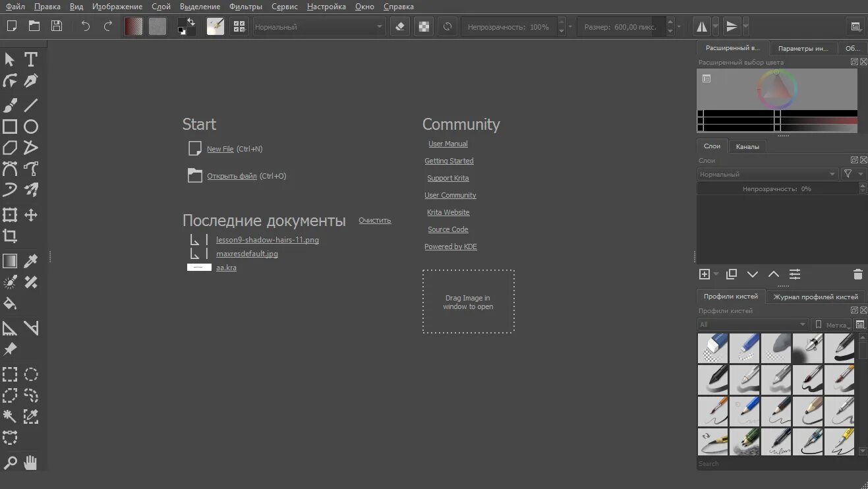
Task: Select the Crop tool
Action: click(10, 236)
